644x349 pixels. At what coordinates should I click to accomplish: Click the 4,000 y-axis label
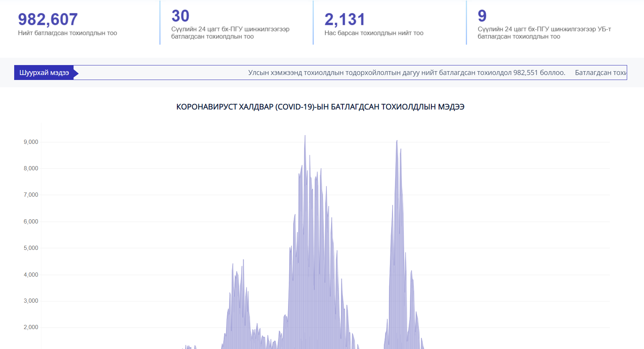(31, 275)
